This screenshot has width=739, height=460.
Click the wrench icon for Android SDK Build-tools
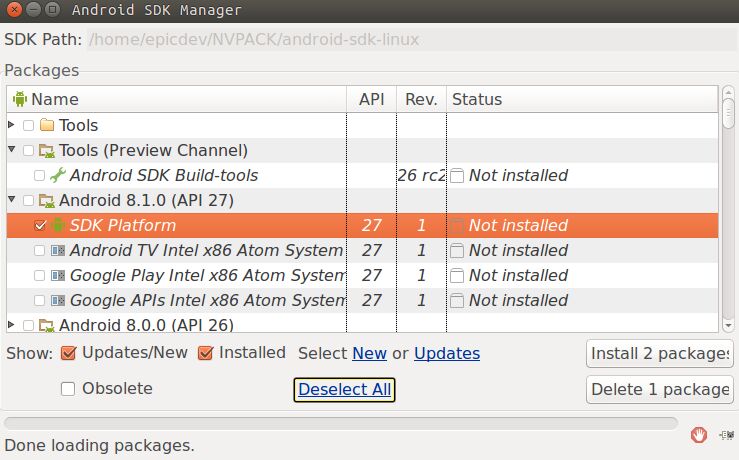pos(57,175)
